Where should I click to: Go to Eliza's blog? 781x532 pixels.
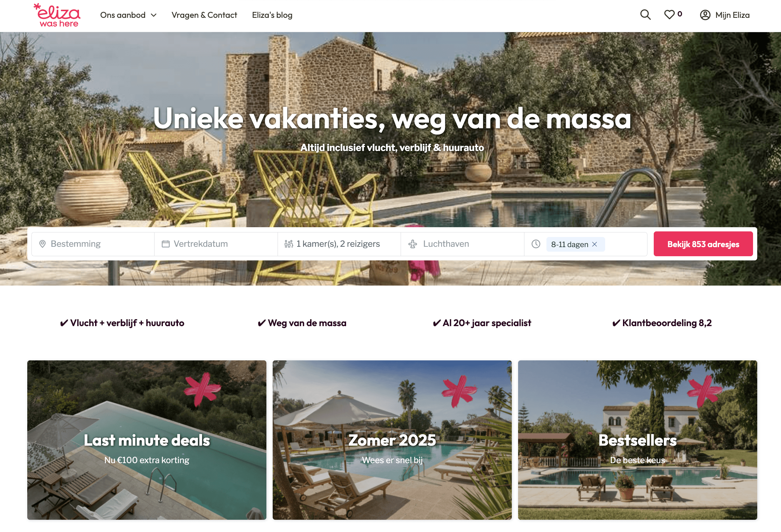272,15
